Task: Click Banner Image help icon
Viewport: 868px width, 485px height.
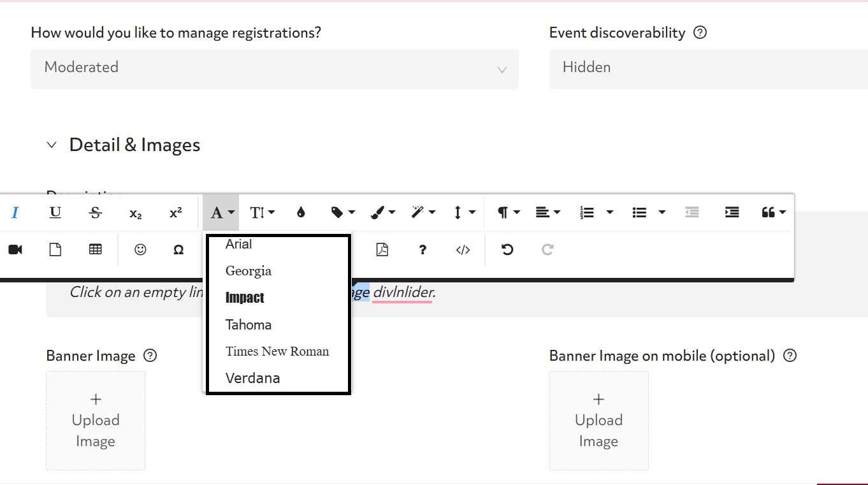Action: (150, 356)
